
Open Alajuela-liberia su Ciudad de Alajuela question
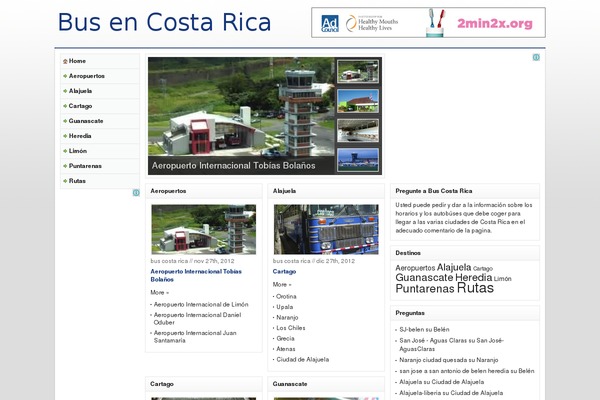pos(451,393)
